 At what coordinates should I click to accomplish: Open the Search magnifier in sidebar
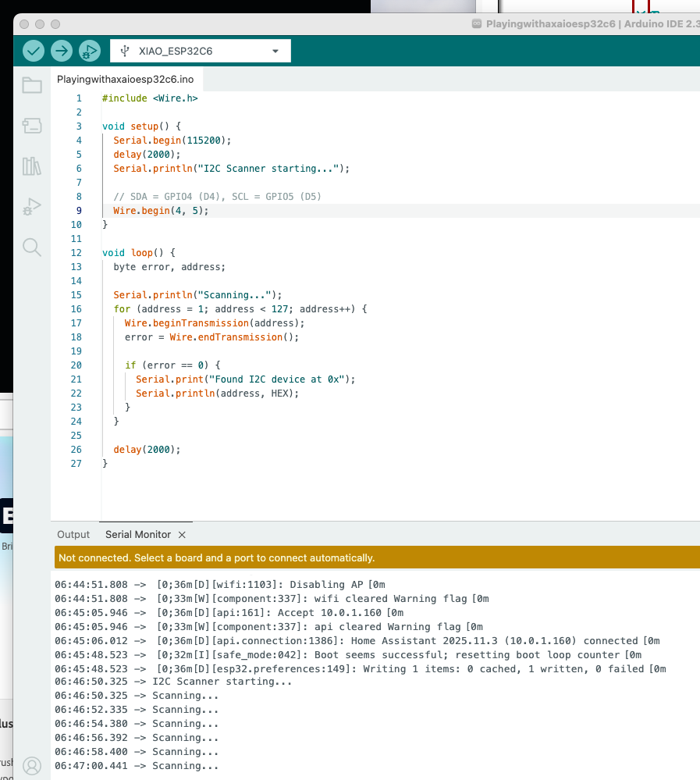(x=32, y=248)
